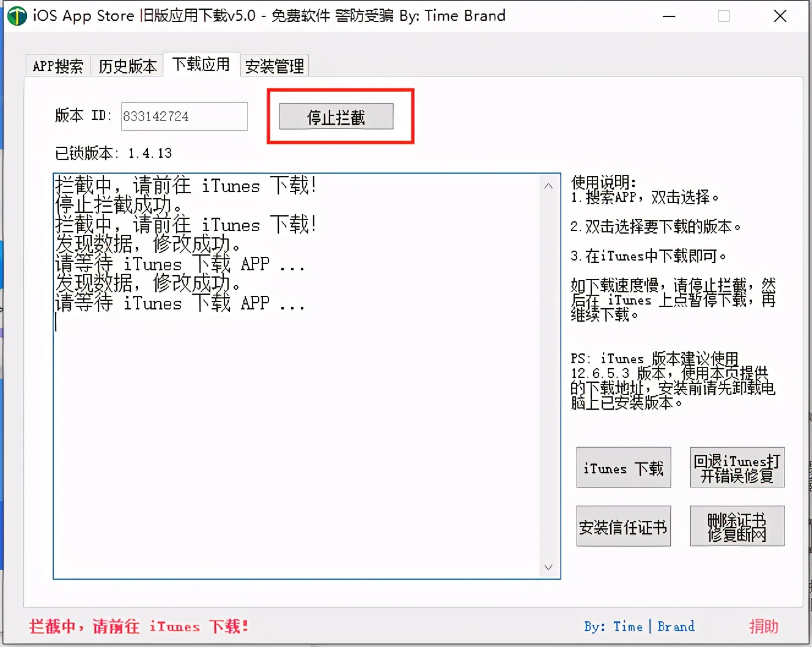Screen dimensions: 812x647
Task: Click the 捐助 donation link
Action: click(763, 626)
